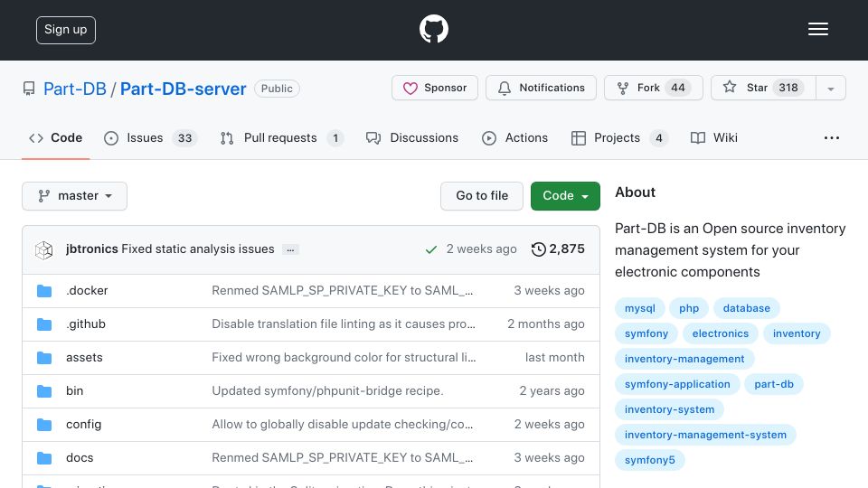Select the inventory-management topic tag
Image resolution: width=868 pixels, height=488 pixels.
pyautogui.click(x=684, y=359)
